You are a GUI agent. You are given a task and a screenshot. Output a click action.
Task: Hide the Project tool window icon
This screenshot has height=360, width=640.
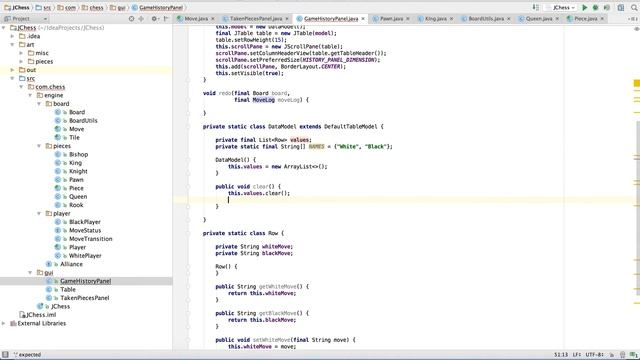pos(166,19)
